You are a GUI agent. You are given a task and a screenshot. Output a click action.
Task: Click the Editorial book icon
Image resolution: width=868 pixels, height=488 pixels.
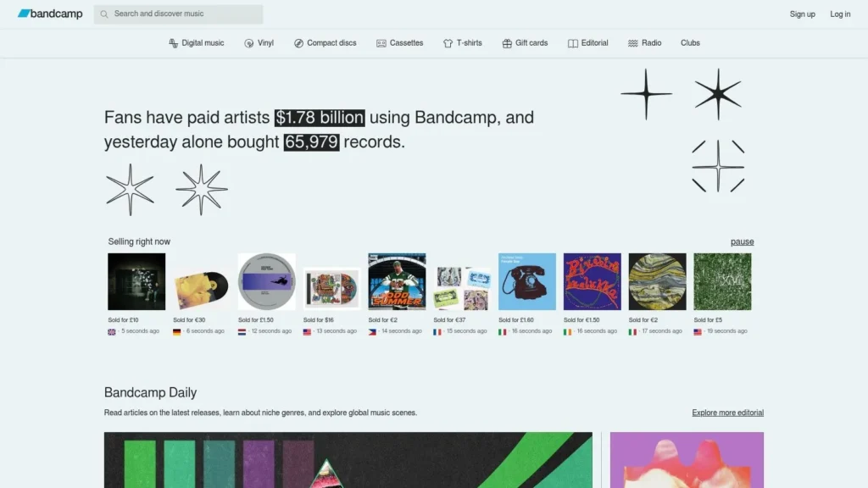pyautogui.click(x=573, y=43)
